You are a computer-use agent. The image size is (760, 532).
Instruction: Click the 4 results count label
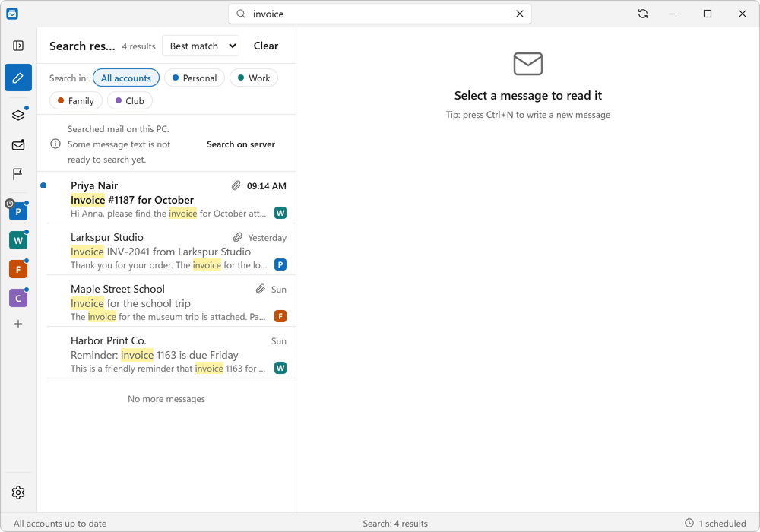click(138, 46)
